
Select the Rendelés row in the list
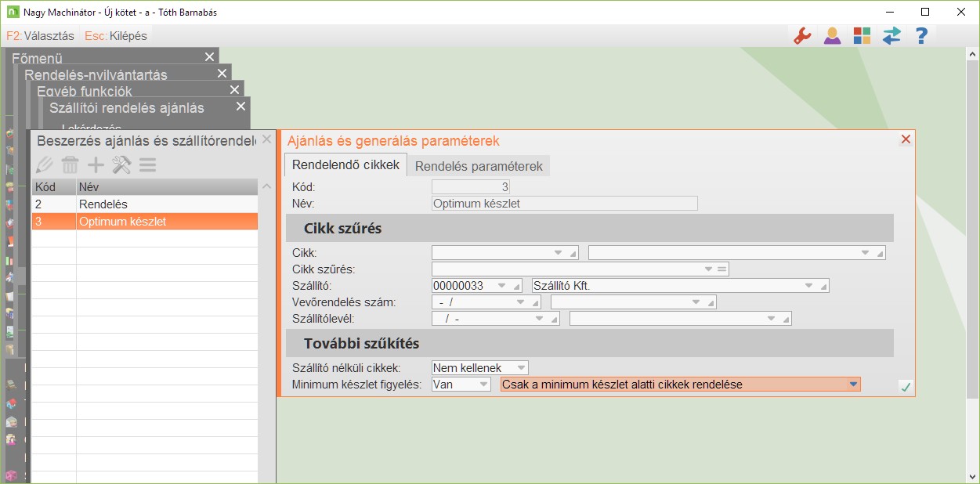click(144, 204)
